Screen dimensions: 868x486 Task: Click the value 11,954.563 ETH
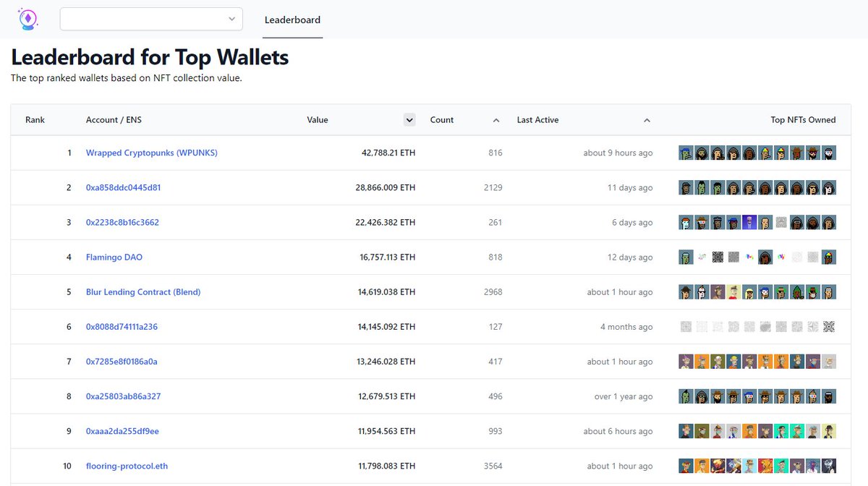pos(387,431)
